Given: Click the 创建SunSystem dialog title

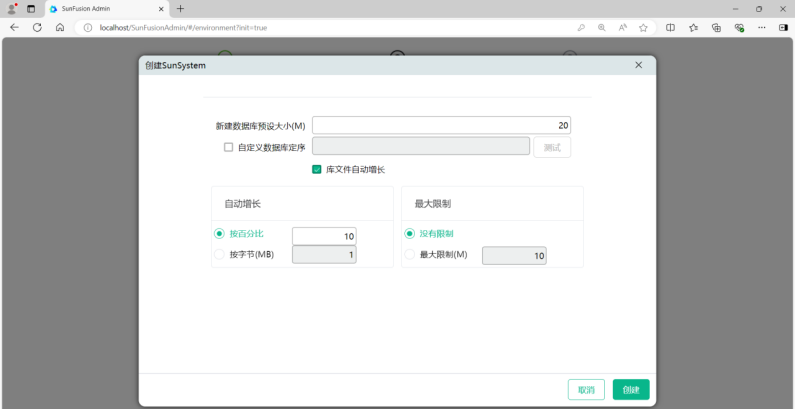Looking at the screenshot, I should (x=175, y=65).
